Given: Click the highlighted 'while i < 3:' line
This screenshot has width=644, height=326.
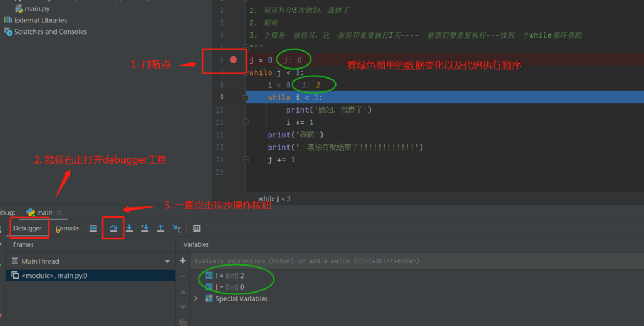Looking at the screenshot, I should [x=295, y=97].
